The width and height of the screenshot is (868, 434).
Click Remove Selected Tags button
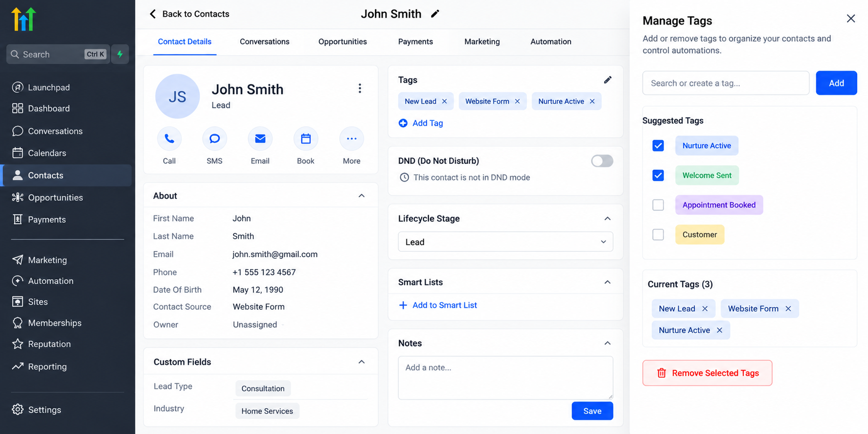pos(707,373)
